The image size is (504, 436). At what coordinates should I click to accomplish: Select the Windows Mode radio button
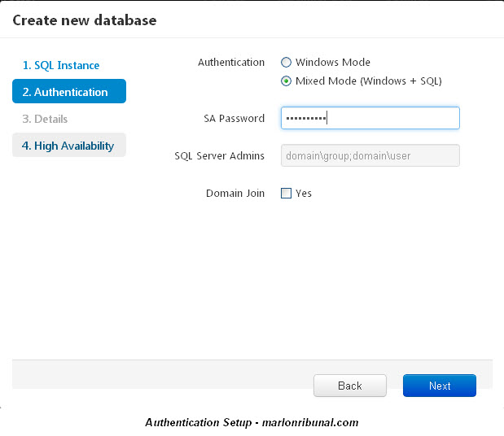(286, 63)
